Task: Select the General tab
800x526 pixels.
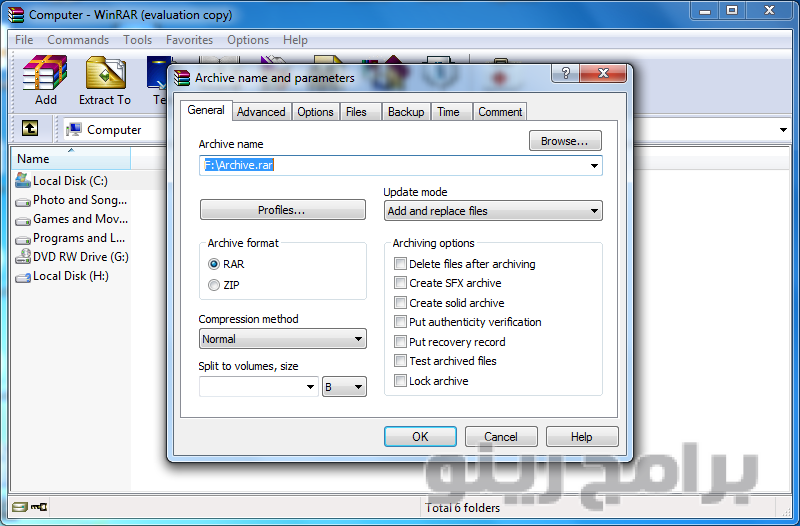Action: tap(206, 110)
